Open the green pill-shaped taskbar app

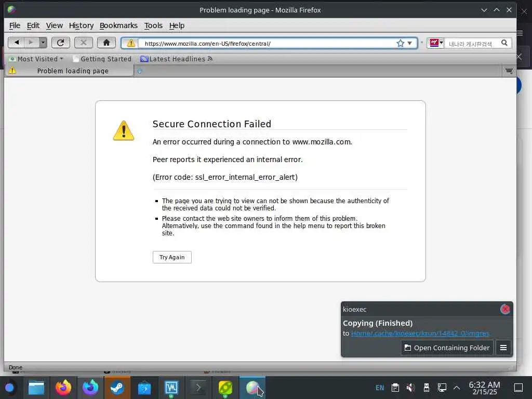pyautogui.click(x=225, y=388)
